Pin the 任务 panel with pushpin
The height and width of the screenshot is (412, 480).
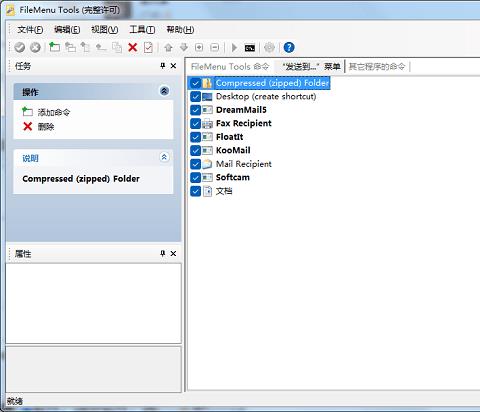(163, 66)
